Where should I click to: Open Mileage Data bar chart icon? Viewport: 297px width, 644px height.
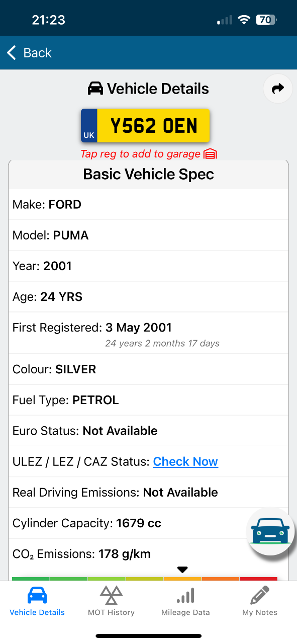[x=185, y=596]
